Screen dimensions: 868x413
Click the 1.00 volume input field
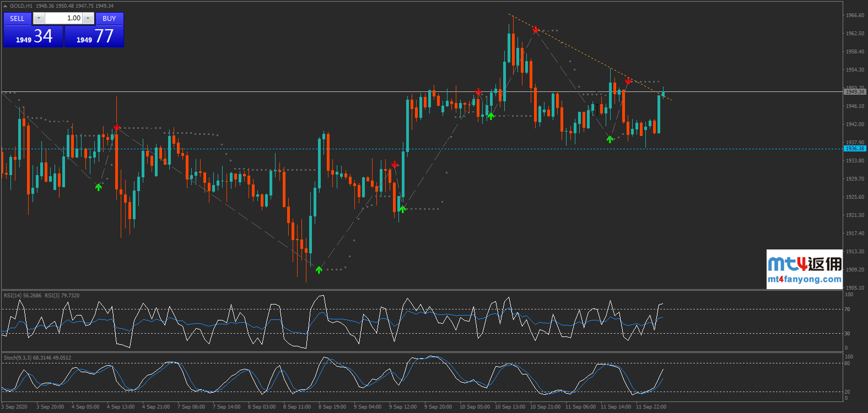click(x=63, y=18)
